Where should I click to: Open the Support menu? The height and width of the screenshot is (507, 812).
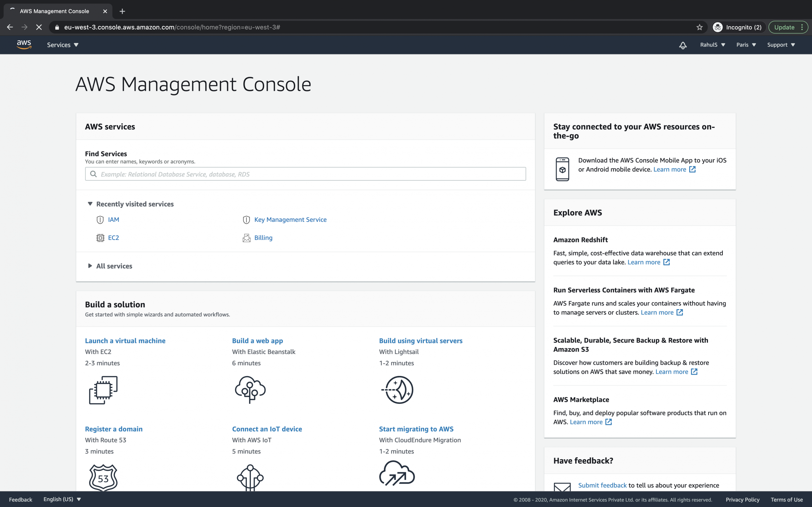point(781,45)
